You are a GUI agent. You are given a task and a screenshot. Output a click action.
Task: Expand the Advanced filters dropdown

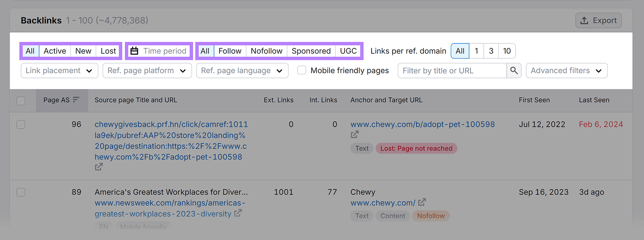566,71
